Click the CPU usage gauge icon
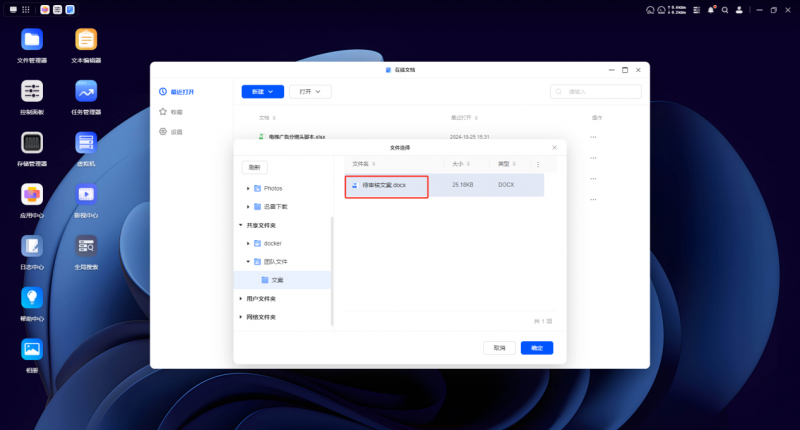The image size is (800, 430). [x=650, y=10]
